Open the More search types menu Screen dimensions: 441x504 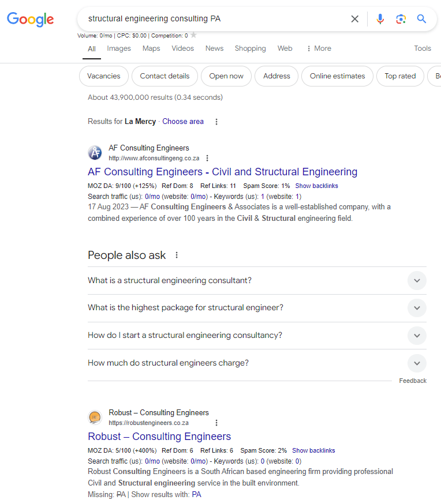[319, 48]
